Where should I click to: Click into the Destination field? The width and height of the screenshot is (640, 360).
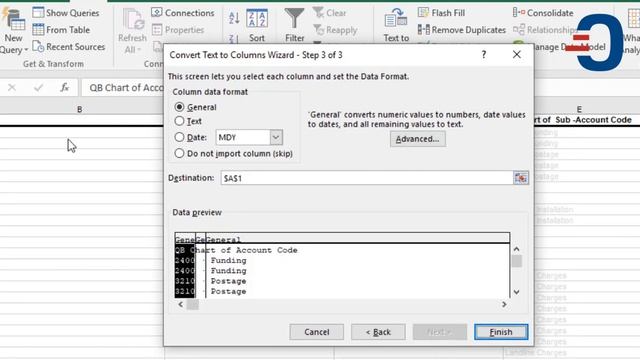click(x=367, y=178)
